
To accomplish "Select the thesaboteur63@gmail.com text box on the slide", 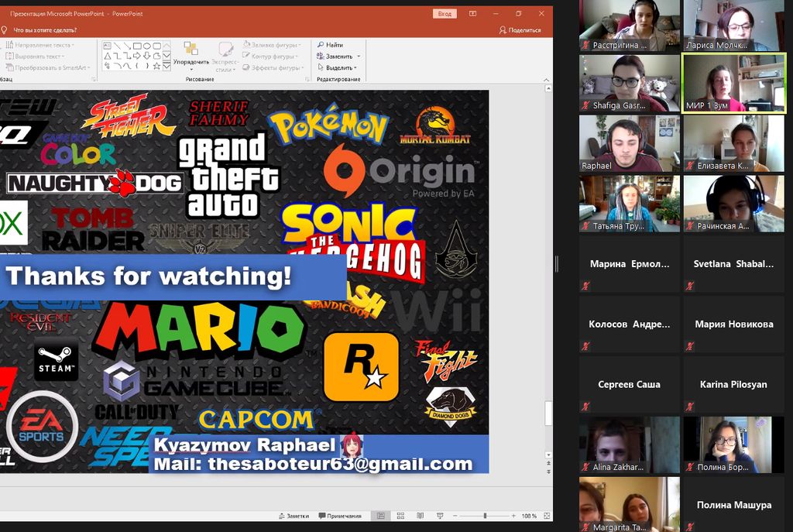I will pos(318,454).
